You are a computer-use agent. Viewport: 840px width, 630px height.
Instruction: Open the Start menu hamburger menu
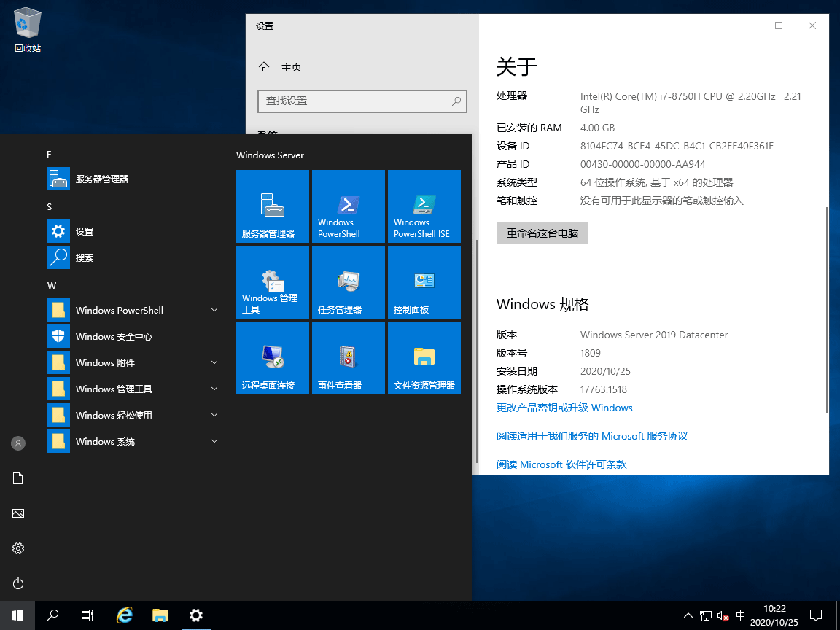[x=17, y=155]
